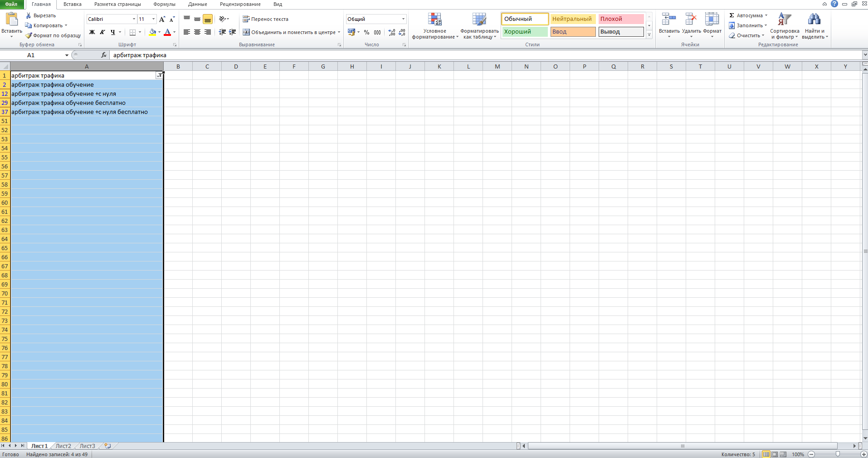This screenshot has width=868, height=458.
Task: Open the Очистить (Clear) dropdown
Action: click(746, 35)
